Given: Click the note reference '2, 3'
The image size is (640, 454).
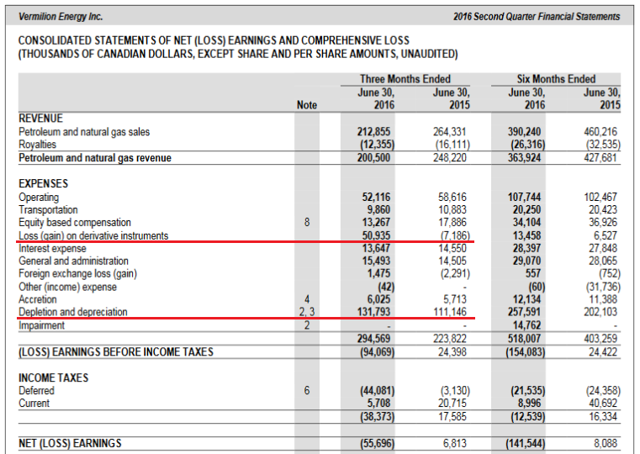Looking at the screenshot, I should coord(307,312).
